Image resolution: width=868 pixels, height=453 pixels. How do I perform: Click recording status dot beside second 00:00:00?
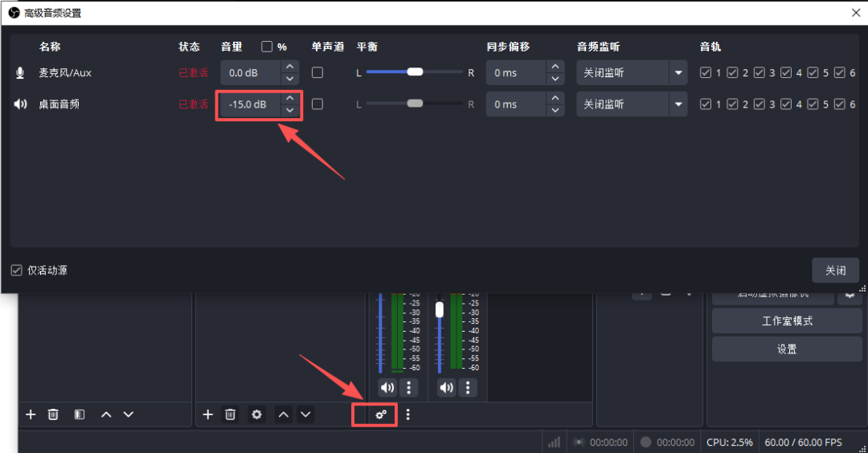pyautogui.click(x=645, y=442)
